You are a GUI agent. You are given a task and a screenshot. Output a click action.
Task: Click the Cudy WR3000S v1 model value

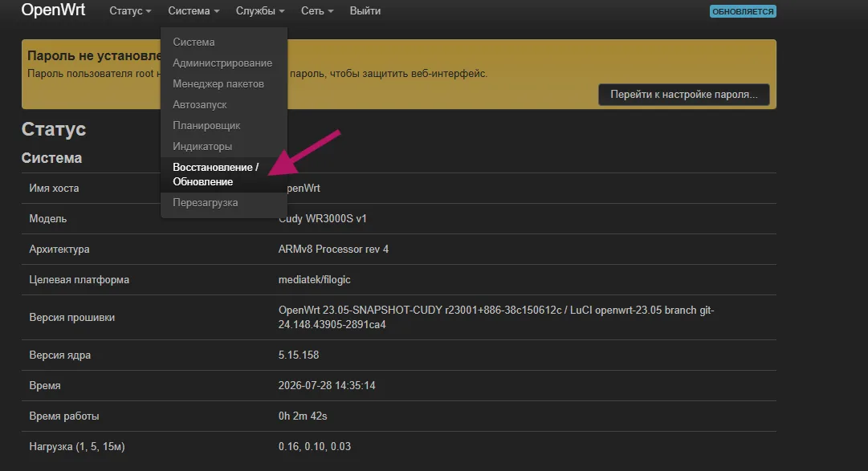pos(323,218)
